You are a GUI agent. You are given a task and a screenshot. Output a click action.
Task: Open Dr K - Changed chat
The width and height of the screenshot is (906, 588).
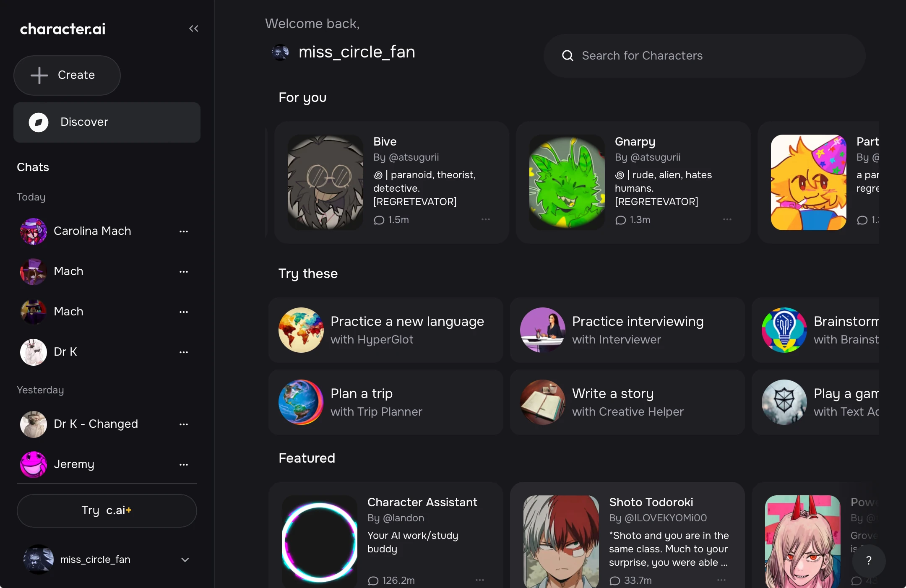pyautogui.click(x=96, y=424)
